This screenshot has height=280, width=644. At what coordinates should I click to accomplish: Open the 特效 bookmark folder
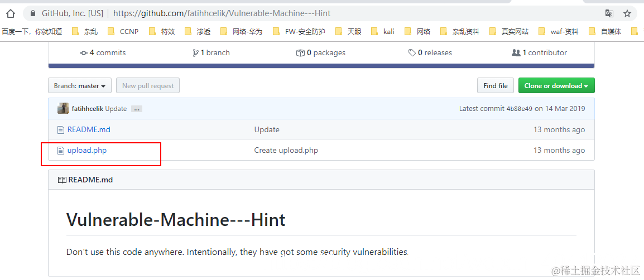(162, 32)
